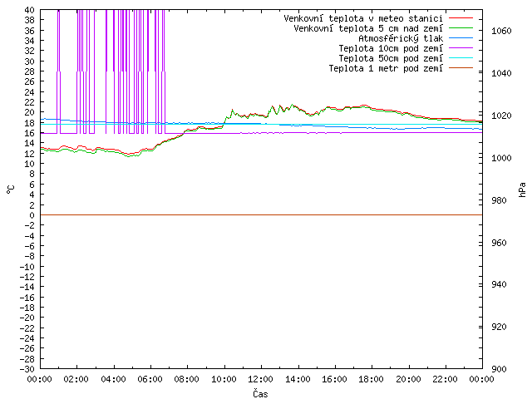Click the left axis value '-30'
The image size is (532, 399).
[27, 369]
